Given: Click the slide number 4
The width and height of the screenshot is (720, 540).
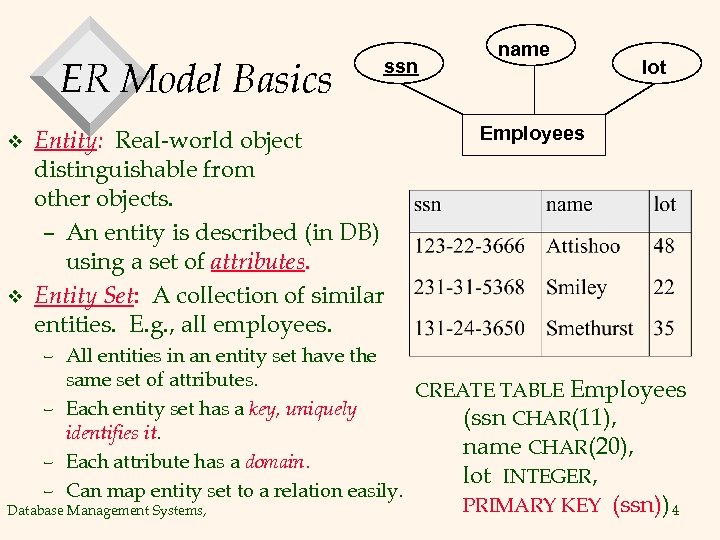Looking at the screenshot, I should click(x=675, y=510).
